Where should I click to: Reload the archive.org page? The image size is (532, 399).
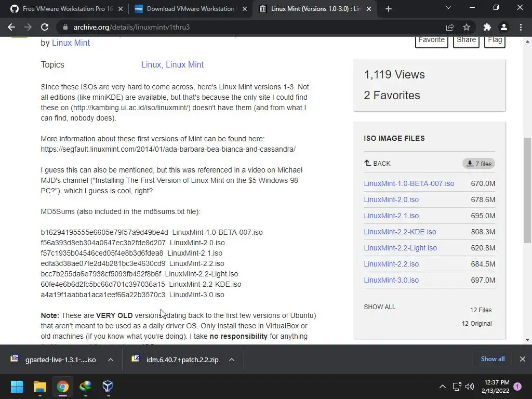point(45,27)
